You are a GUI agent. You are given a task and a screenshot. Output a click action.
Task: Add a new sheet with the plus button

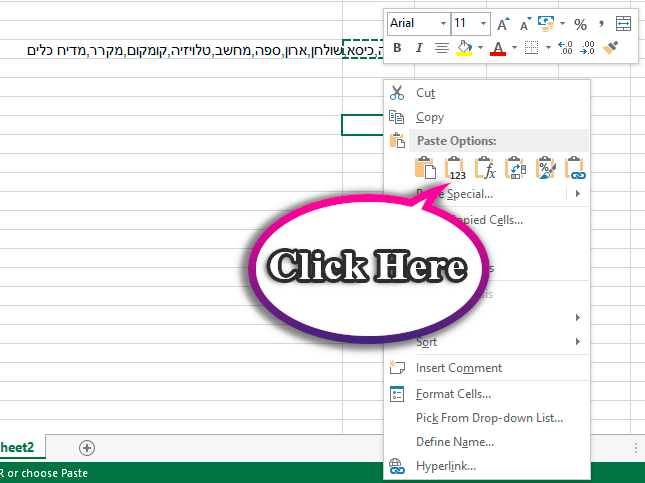click(87, 447)
